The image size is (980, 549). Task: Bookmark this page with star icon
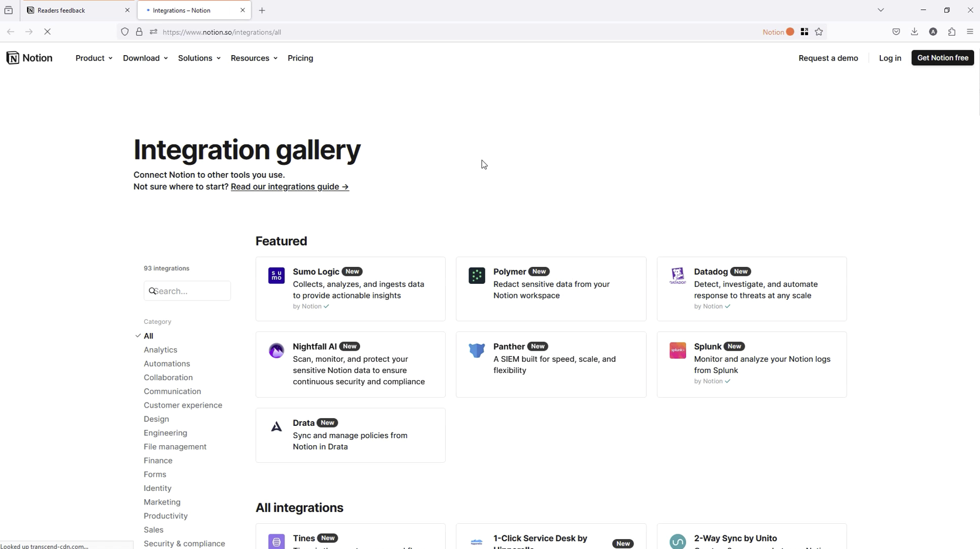point(819,32)
